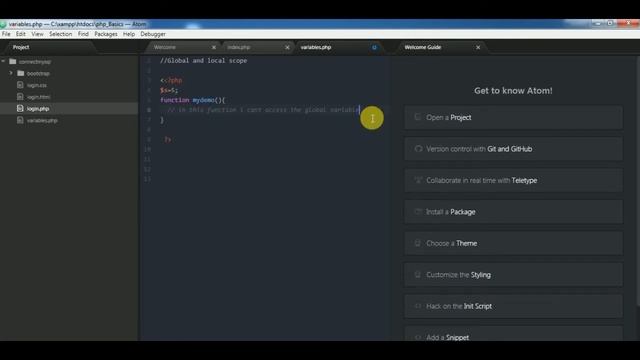This screenshot has height=360, width=640.
Task: Close the Welcome Guide tab with its X
Action: [478, 47]
